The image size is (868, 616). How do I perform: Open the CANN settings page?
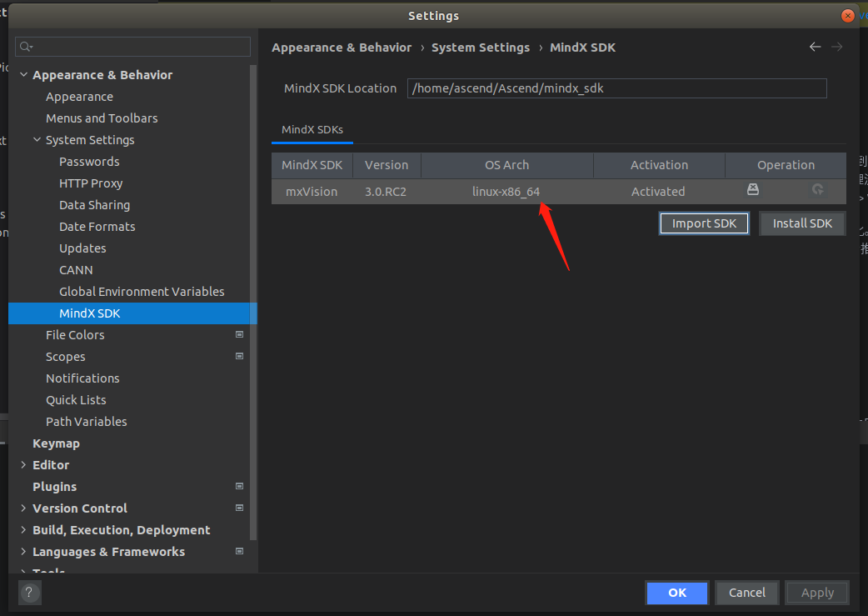pyautogui.click(x=76, y=270)
